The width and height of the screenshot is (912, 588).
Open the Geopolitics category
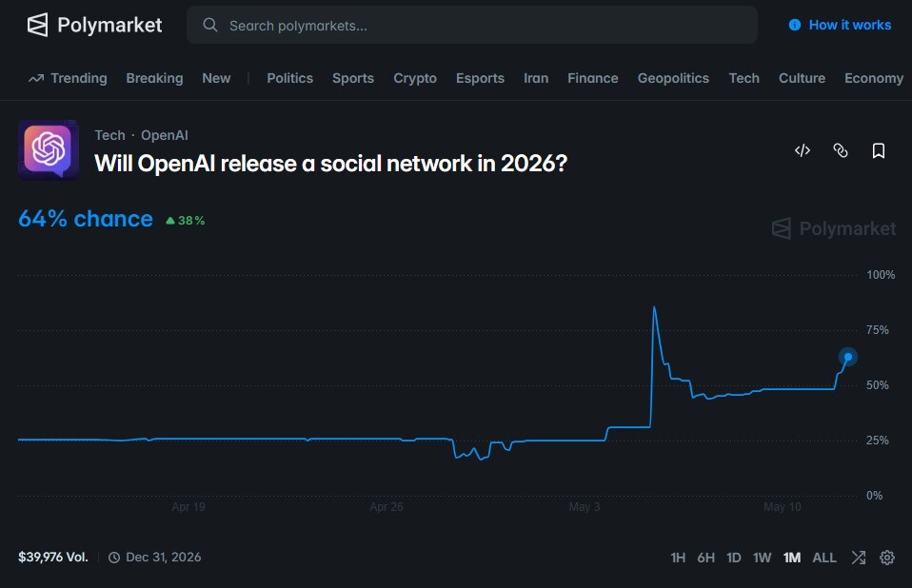(673, 78)
